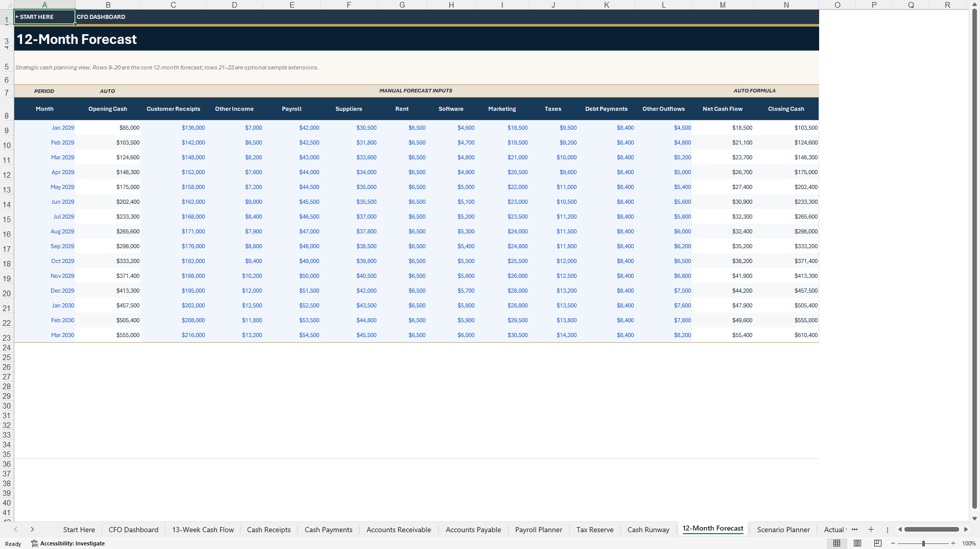The image size is (980, 549).
Task: Select Customer Receipts $216,000 cell
Action: click(174, 335)
